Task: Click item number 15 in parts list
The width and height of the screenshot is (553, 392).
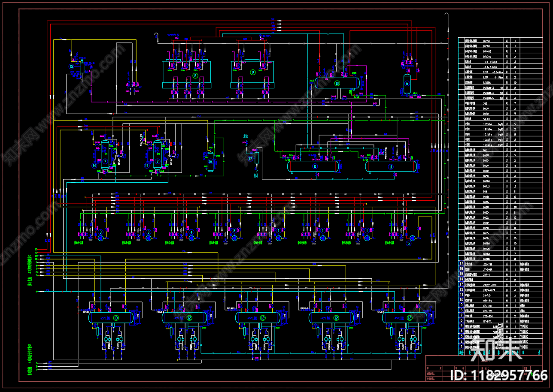Action: [462, 274]
